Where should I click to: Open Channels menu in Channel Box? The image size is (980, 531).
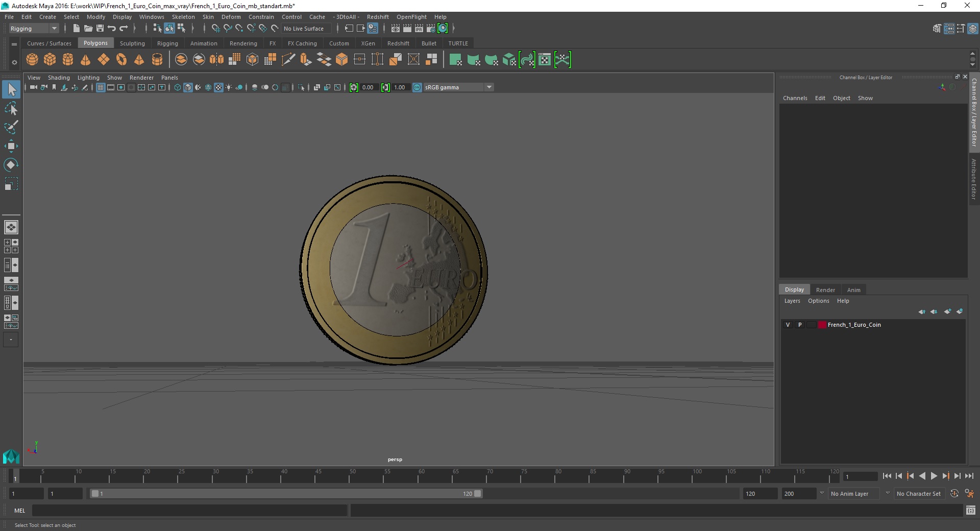point(795,98)
